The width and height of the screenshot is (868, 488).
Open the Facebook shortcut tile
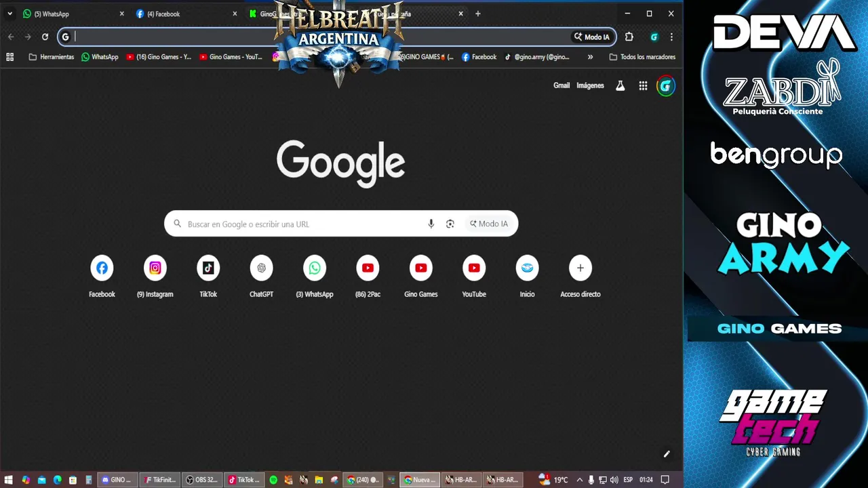point(102,277)
